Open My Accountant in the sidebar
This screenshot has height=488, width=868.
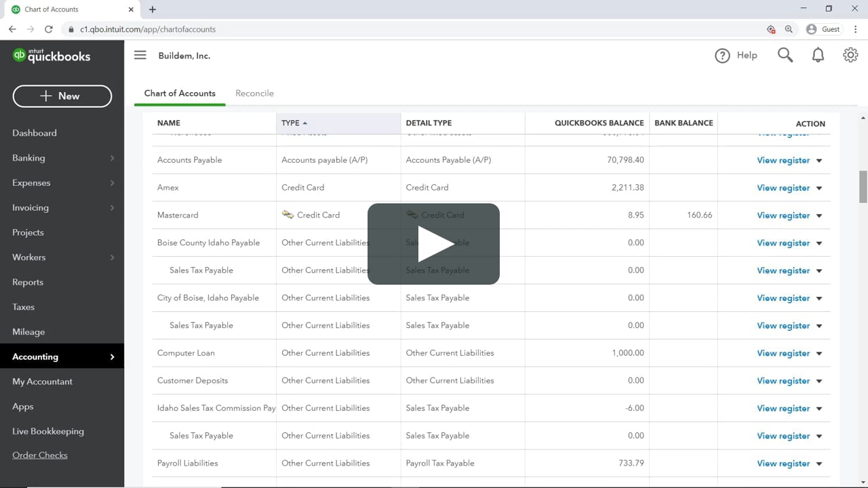coord(42,382)
